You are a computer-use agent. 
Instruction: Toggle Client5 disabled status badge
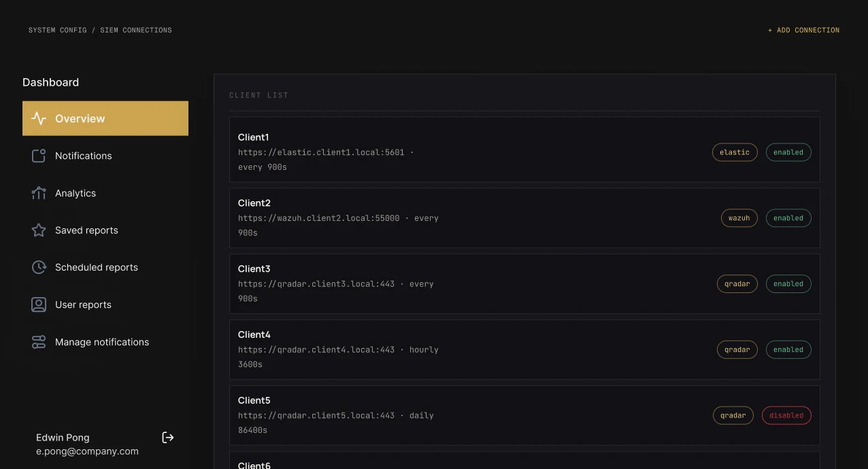pyautogui.click(x=786, y=415)
